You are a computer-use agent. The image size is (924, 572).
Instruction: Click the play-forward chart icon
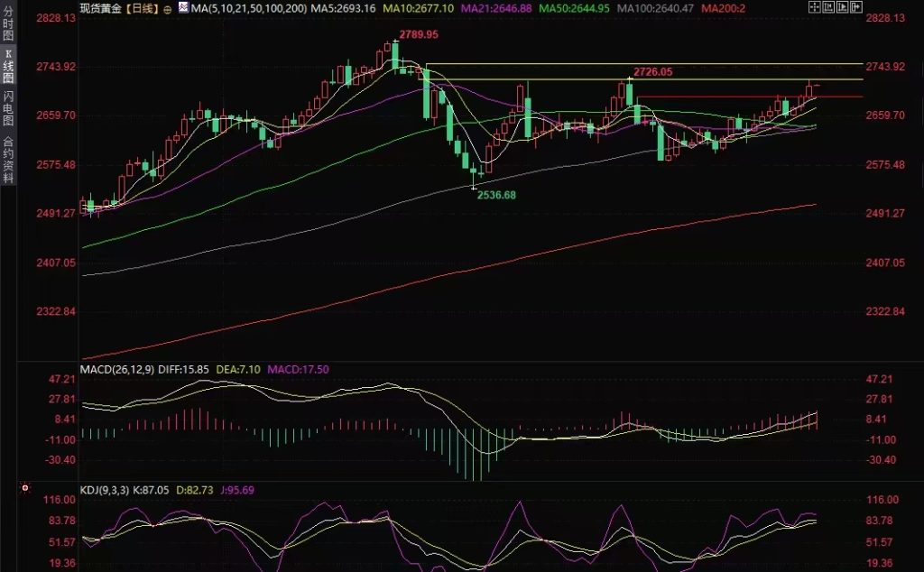pos(842,7)
